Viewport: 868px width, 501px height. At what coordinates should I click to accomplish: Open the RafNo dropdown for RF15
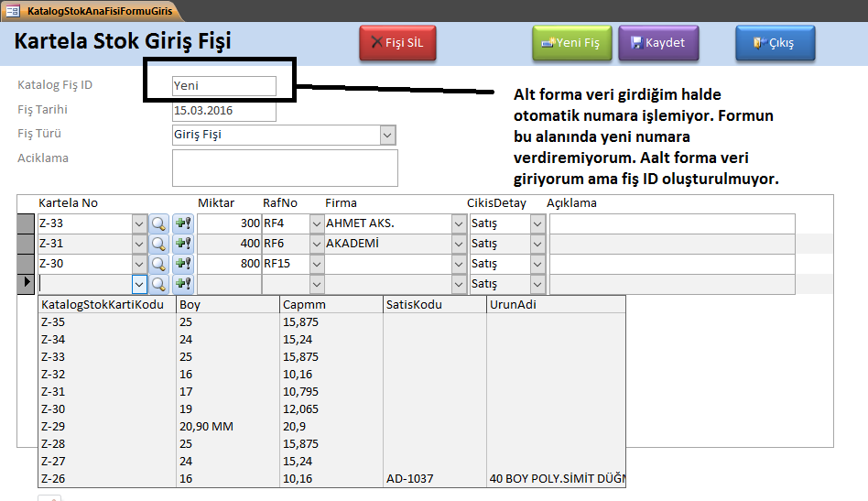[316, 264]
